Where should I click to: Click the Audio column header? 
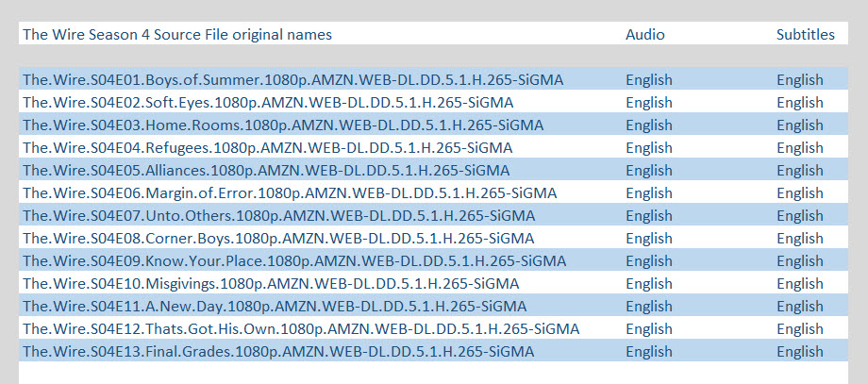(645, 34)
